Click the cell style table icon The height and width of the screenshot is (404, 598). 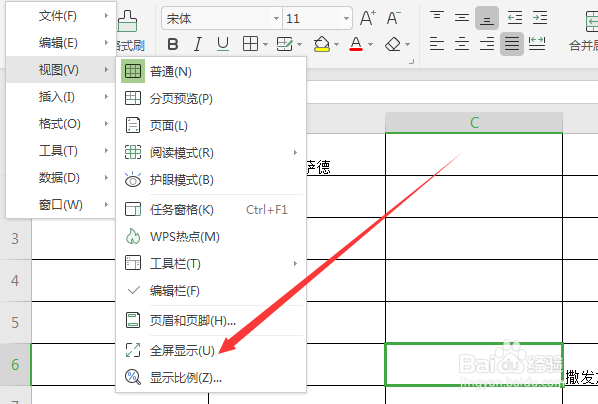[284, 44]
